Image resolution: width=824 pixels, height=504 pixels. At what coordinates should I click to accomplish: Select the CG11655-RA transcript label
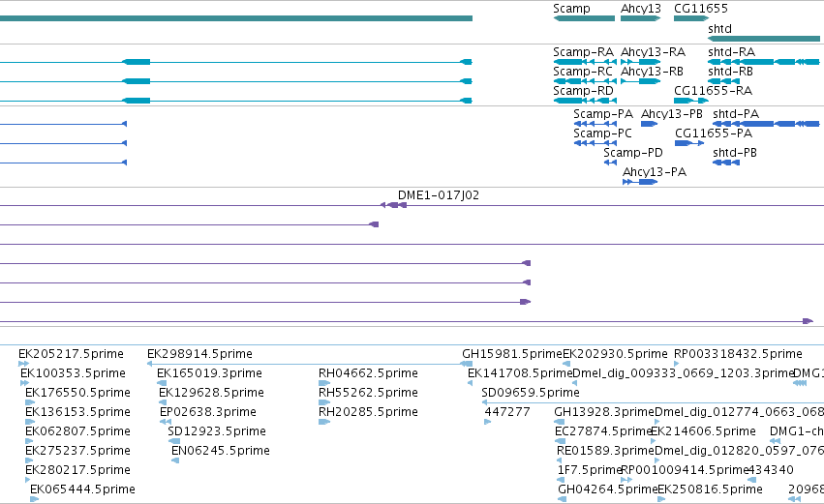click(713, 91)
